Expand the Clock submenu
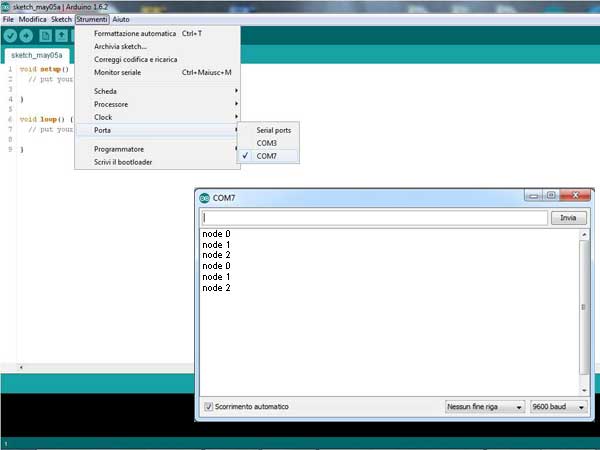Image resolution: width=600 pixels, height=450 pixels. 158,117
